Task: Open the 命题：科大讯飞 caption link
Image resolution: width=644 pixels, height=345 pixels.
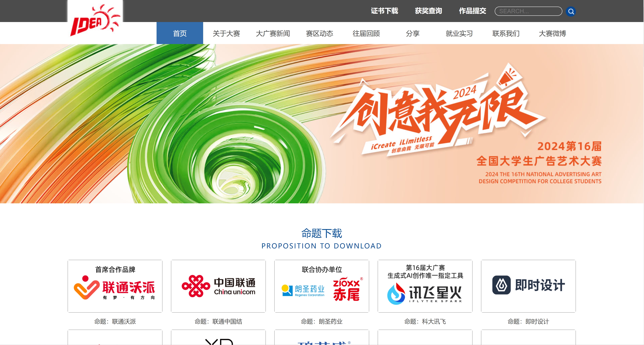Action: pos(425,321)
